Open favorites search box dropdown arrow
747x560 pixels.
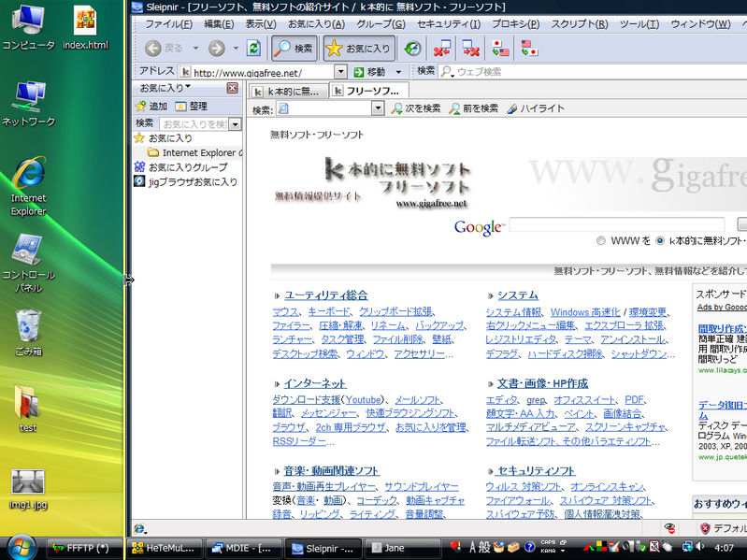click(x=235, y=124)
